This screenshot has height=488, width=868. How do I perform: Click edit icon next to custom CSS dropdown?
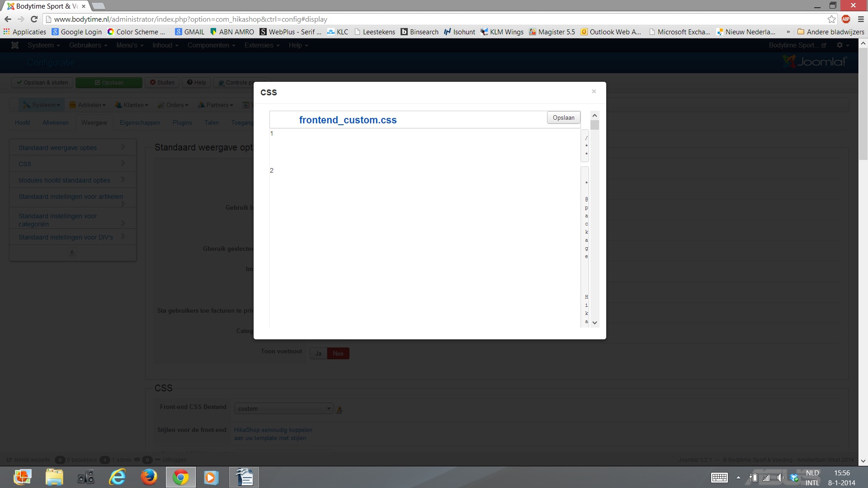[339, 410]
